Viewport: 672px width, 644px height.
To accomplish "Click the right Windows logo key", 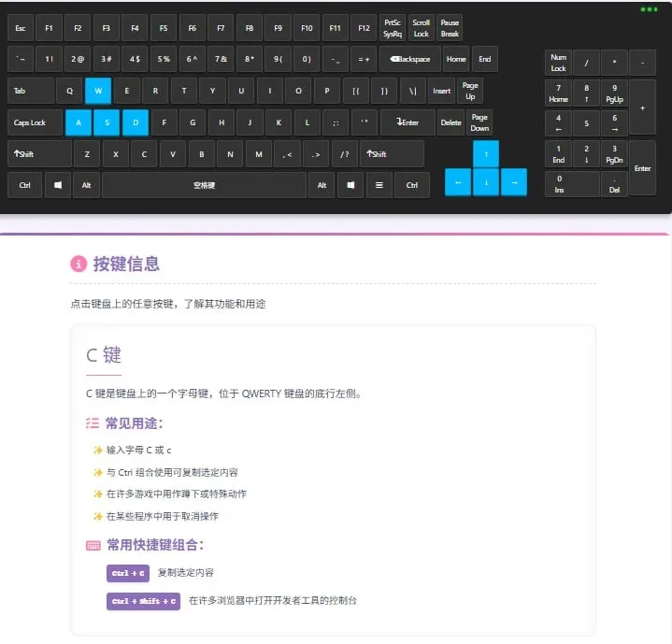I will point(350,185).
